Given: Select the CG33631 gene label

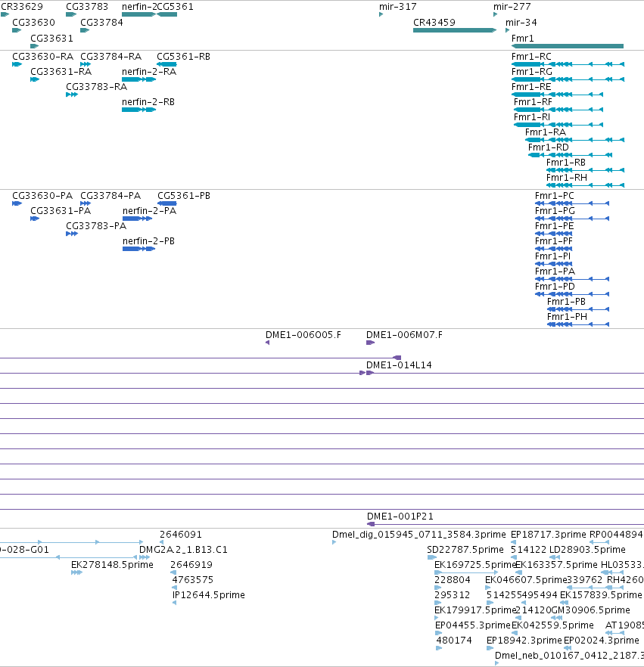Looking at the screenshot, I should [x=51, y=39].
